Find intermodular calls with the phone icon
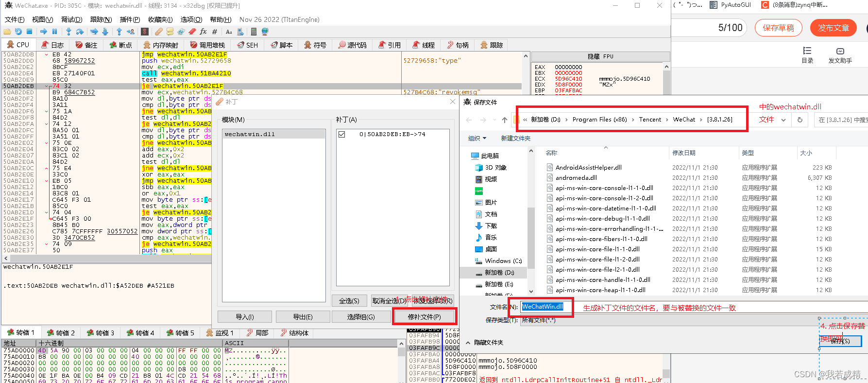This screenshot has width=868, height=383. point(240,32)
